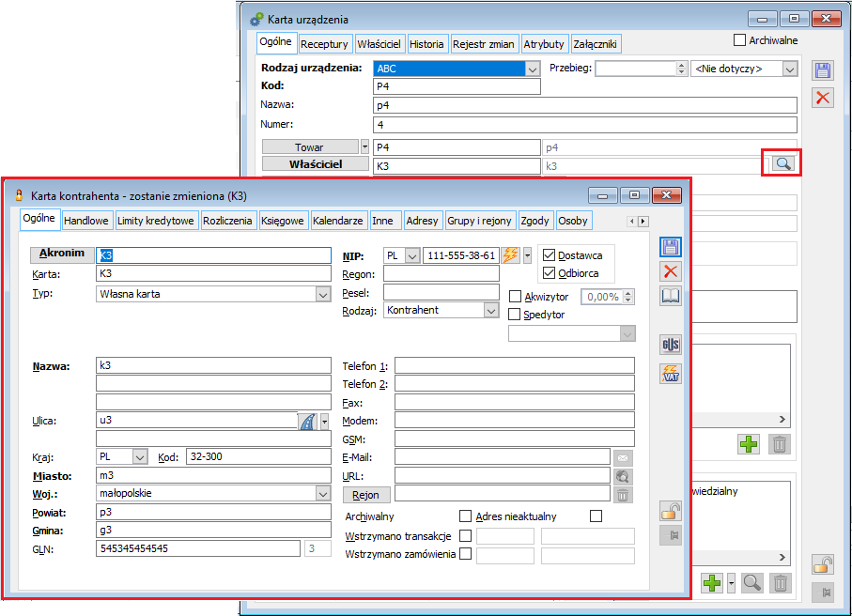The height and width of the screenshot is (616, 852).
Task: Enable the Spedytor checkbox
Action: tap(514, 314)
